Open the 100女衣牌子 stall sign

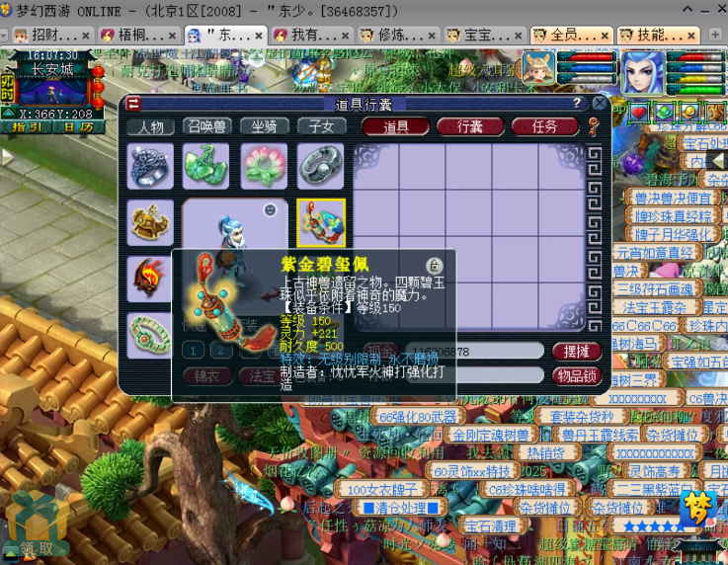(382, 489)
